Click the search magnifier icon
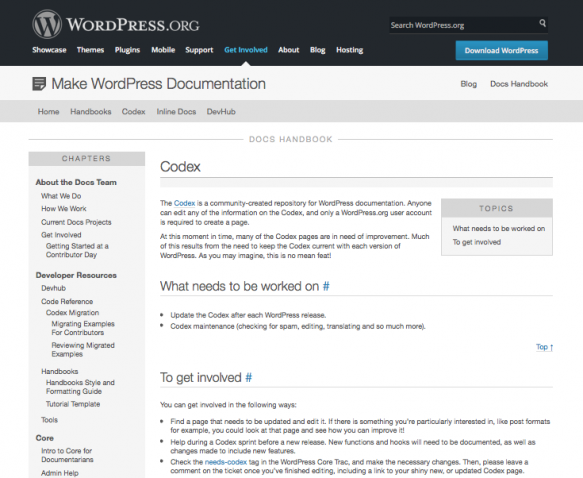 542,23
